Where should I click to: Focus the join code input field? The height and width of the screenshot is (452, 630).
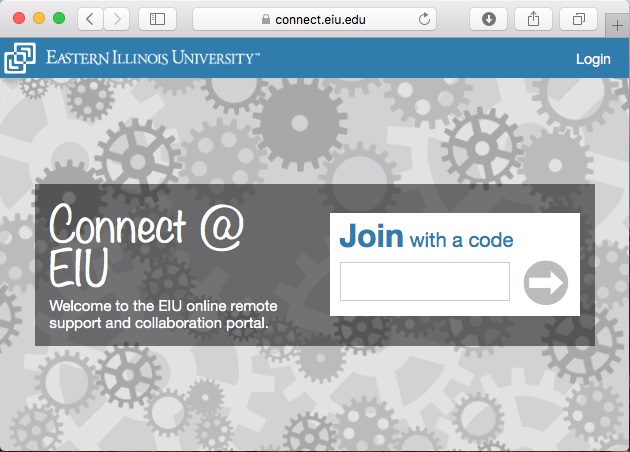(x=425, y=282)
